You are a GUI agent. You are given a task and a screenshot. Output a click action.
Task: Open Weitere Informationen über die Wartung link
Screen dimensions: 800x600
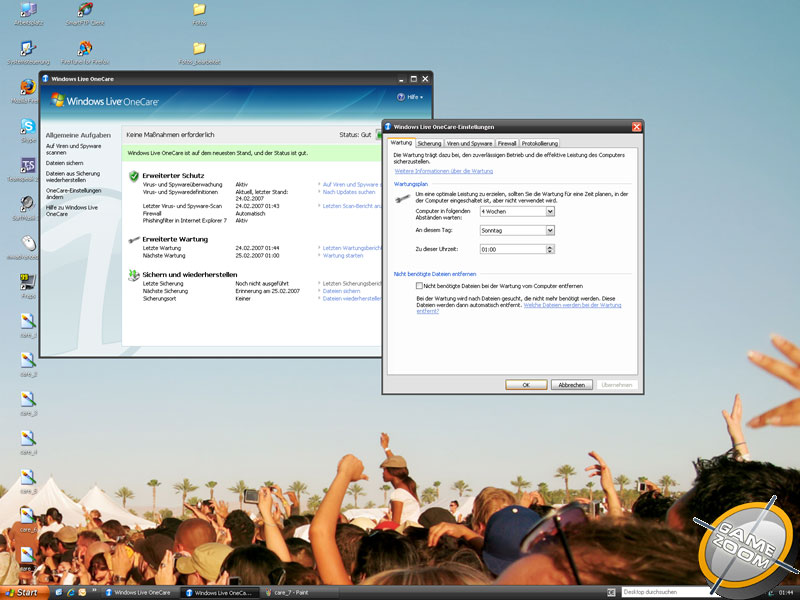click(443, 171)
